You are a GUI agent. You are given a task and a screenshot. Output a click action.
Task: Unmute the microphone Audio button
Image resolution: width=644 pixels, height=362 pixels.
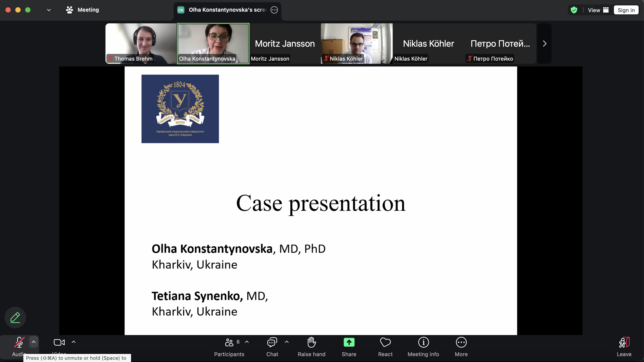tap(19, 342)
